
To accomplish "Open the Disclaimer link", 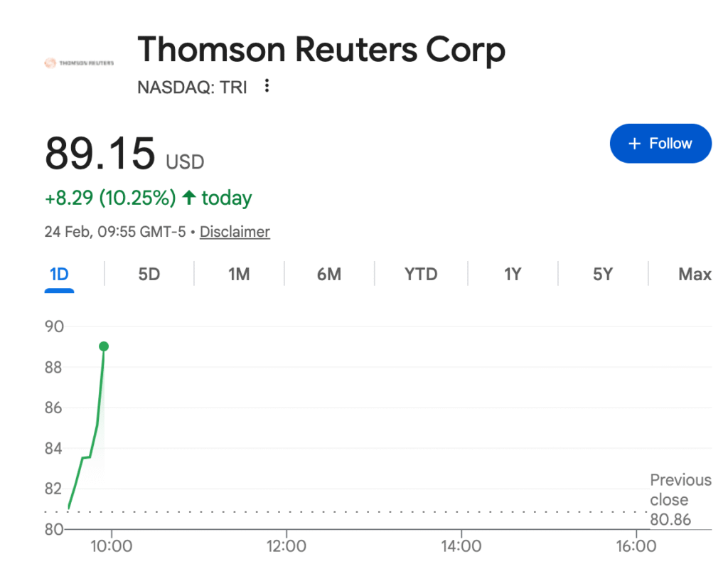I will pos(235,232).
